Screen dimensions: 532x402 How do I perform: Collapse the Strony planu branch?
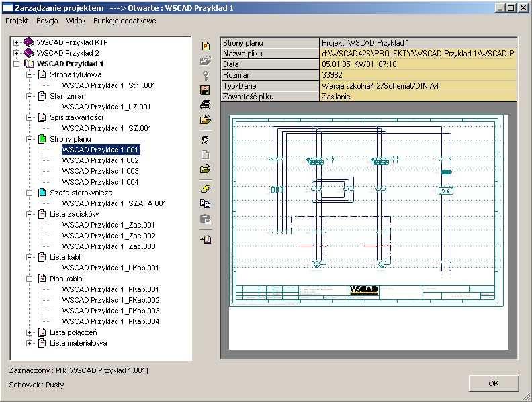click(x=30, y=139)
